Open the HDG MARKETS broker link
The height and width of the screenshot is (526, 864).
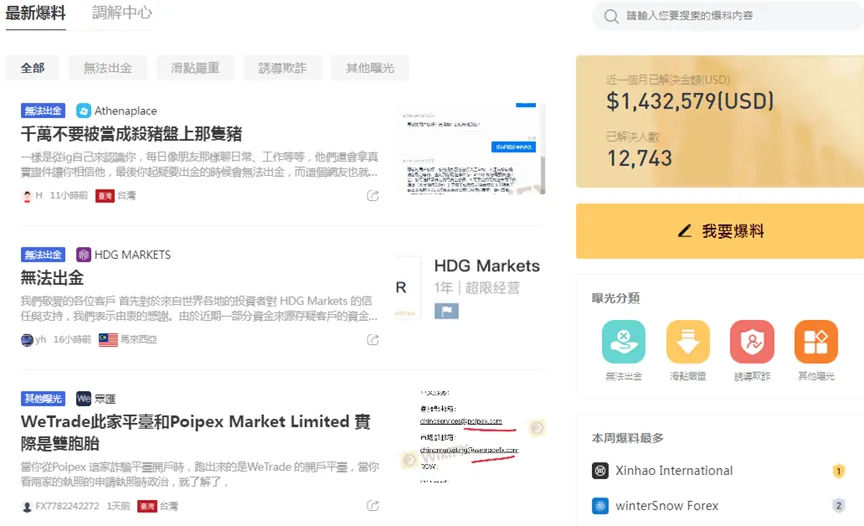tap(132, 254)
